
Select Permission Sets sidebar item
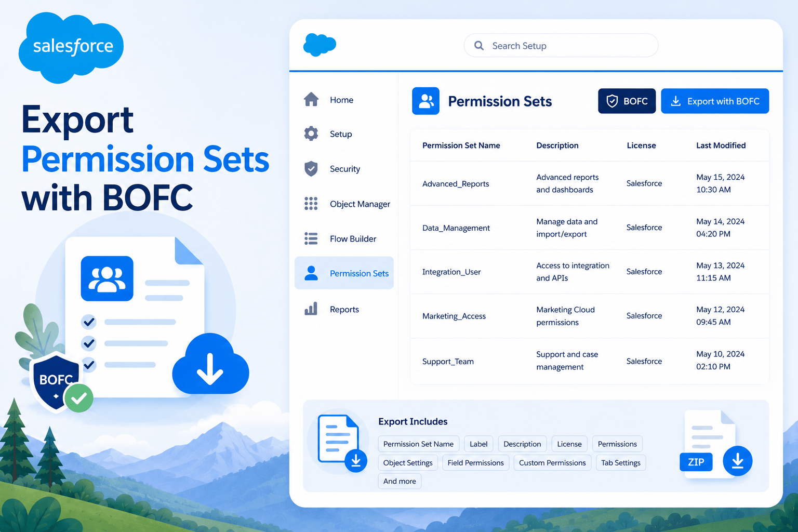click(344, 273)
